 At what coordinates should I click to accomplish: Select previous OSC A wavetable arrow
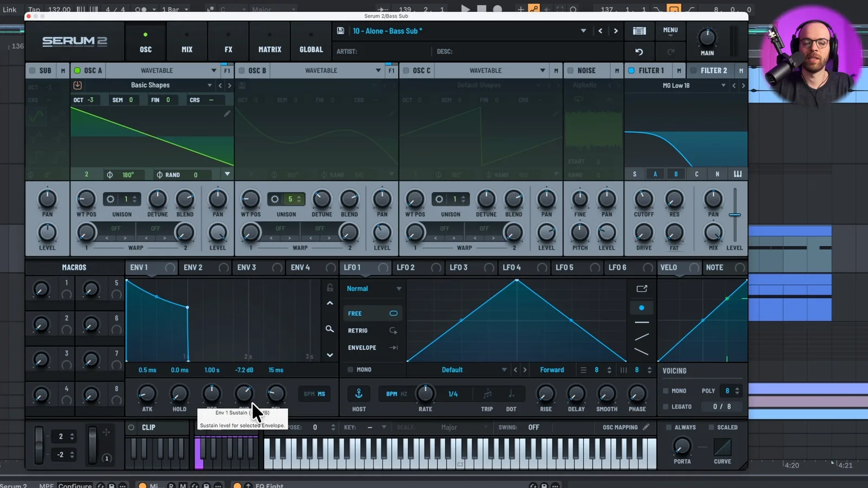tap(220, 86)
